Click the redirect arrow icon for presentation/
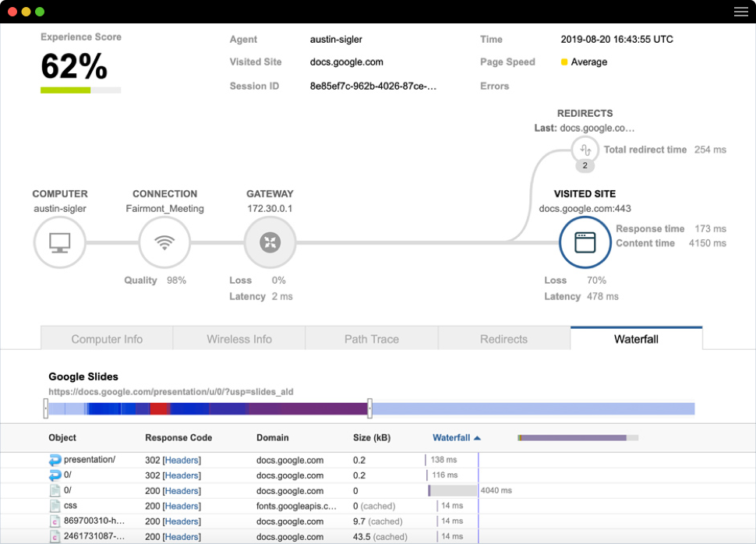Viewport: 756px width, 544px height. 55,460
